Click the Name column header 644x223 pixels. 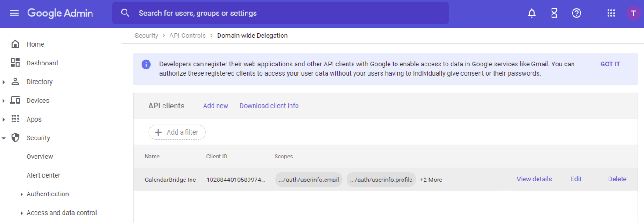point(152,157)
